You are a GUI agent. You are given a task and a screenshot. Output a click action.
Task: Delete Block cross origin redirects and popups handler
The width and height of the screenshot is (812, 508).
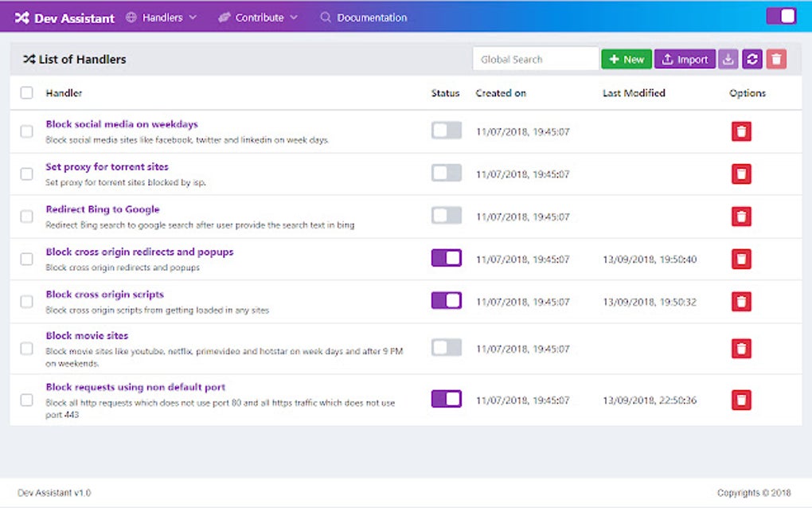pyautogui.click(x=741, y=259)
